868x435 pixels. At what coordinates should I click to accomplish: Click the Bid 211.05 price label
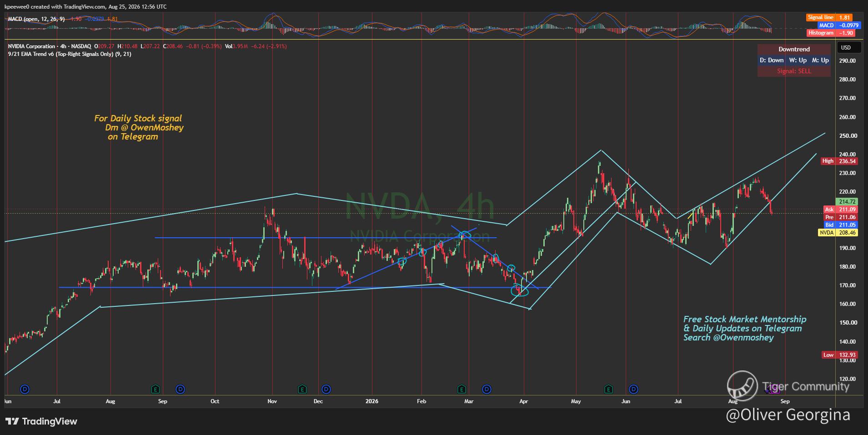[x=840, y=225]
